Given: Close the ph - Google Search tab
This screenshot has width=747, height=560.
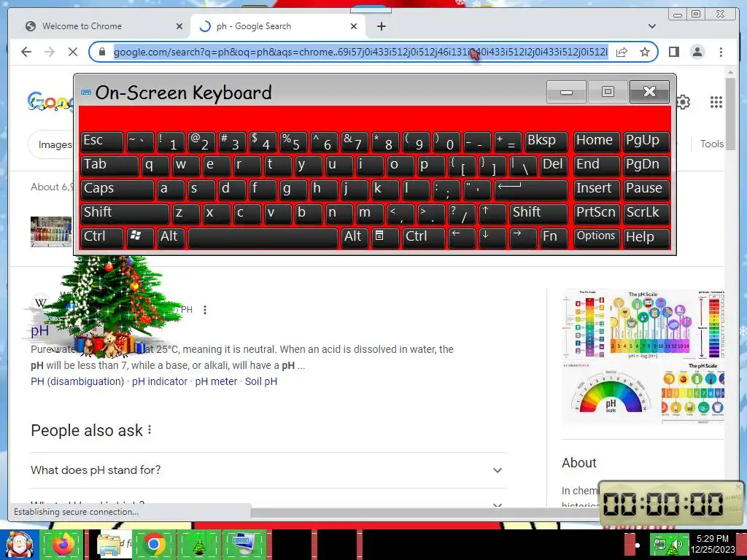Looking at the screenshot, I should click(x=354, y=26).
